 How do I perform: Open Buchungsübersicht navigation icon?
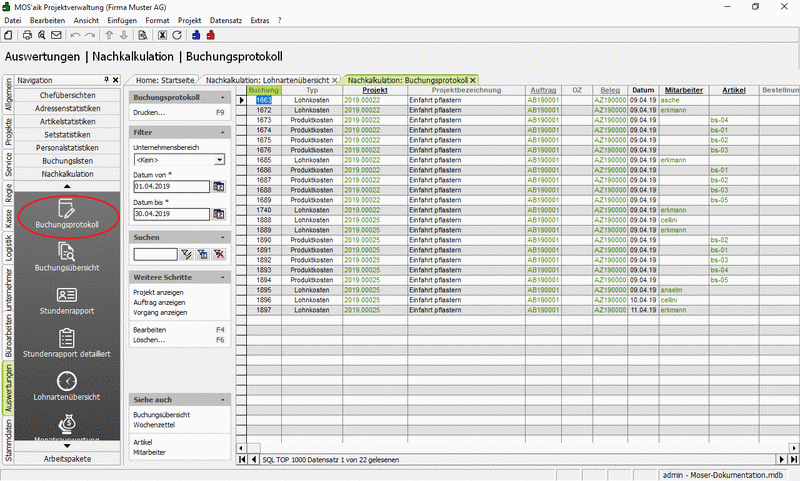(67, 257)
